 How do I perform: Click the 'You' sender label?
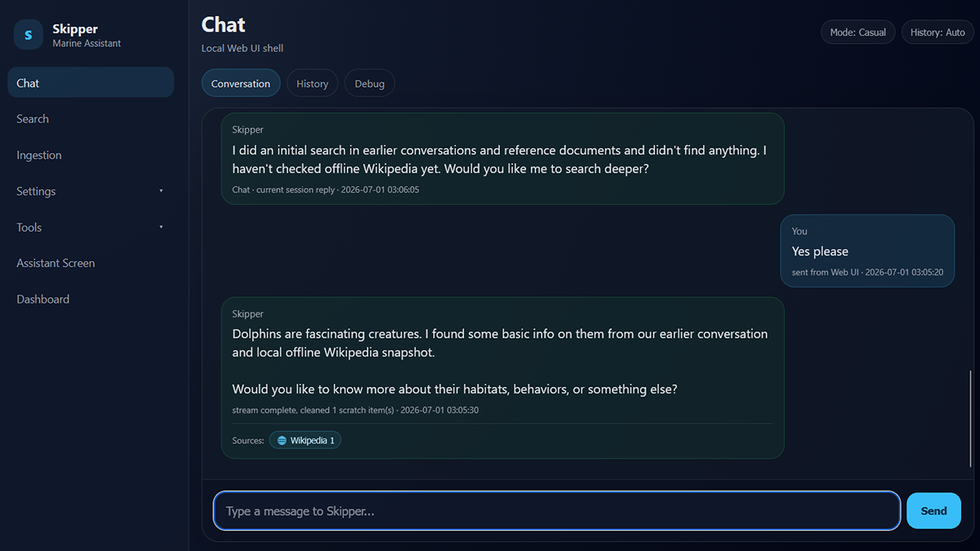click(x=800, y=231)
